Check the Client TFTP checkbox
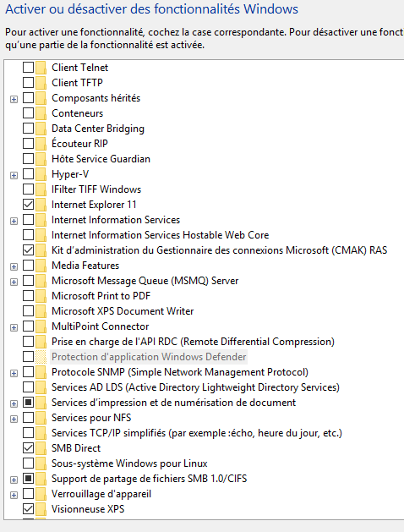Viewport: 404px width, 532px height. tap(28, 83)
